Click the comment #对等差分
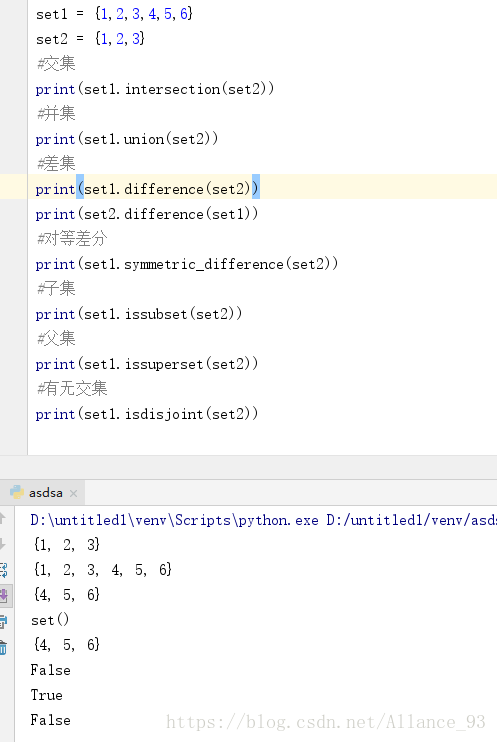Image resolution: width=497 pixels, height=742 pixels. (72, 238)
